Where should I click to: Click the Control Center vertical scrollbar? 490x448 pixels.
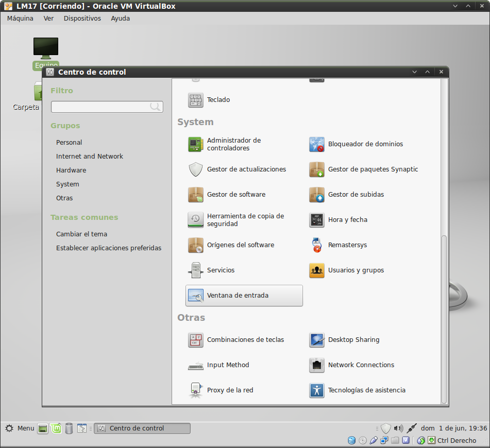click(x=444, y=319)
